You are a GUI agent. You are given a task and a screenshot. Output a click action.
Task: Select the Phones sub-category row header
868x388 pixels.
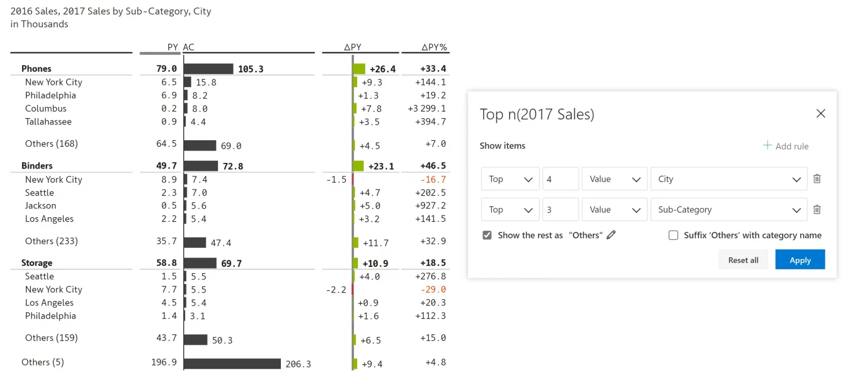pos(36,68)
